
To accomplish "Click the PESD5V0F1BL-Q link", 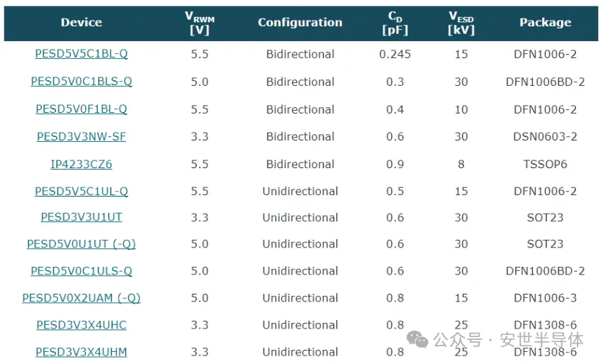I will (x=82, y=109).
